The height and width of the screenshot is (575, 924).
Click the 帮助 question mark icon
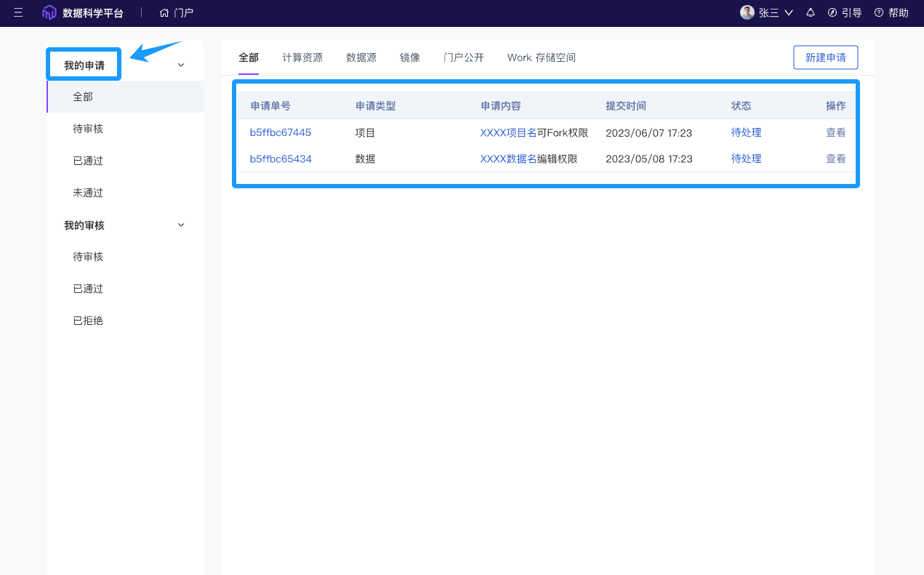click(x=879, y=13)
